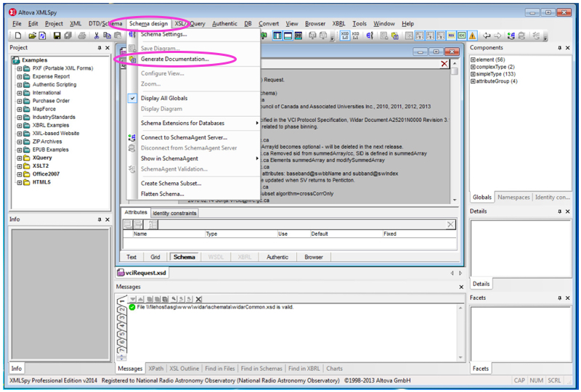Expand the PXF (Portable XML Forms) folder

click(x=20, y=68)
